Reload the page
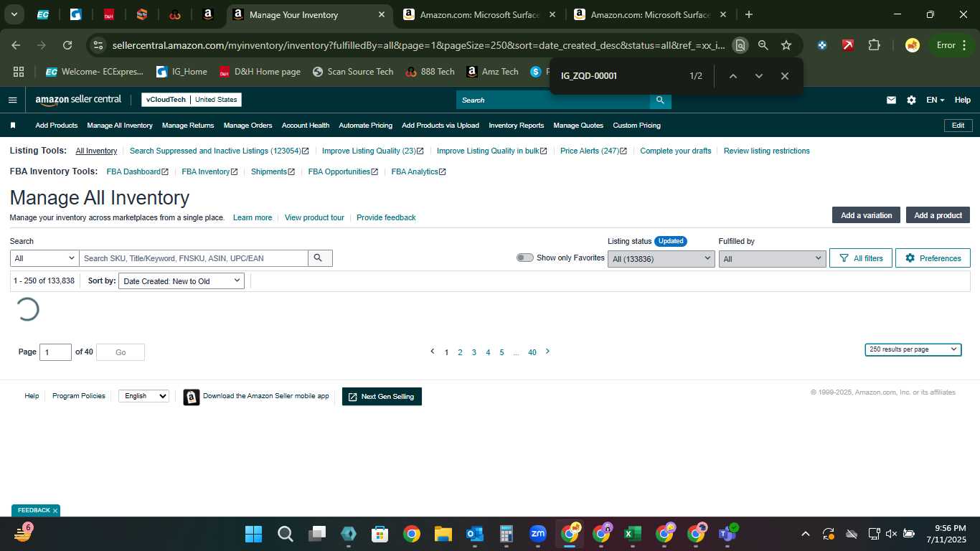980x551 pixels. coord(67,45)
